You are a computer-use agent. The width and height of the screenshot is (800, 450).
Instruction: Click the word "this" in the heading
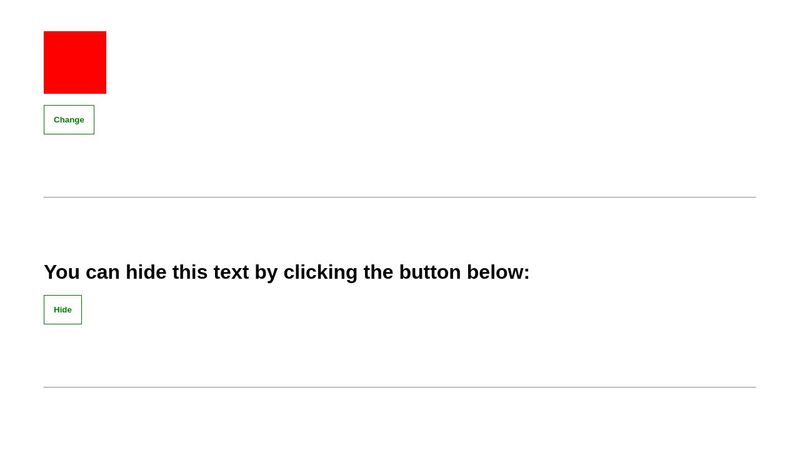(x=190, y=272)
